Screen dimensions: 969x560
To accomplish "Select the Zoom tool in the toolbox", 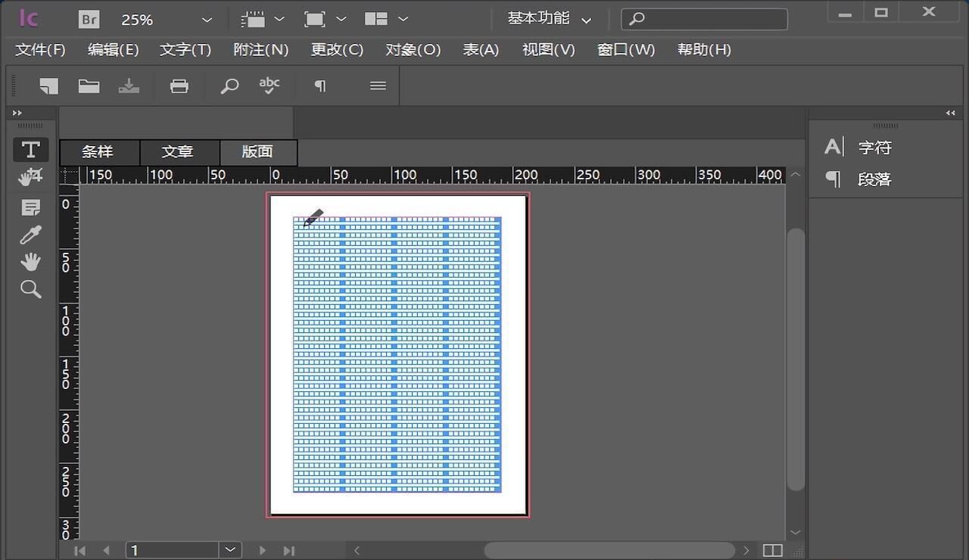I will pyautogui.click(x=30, y=289).
